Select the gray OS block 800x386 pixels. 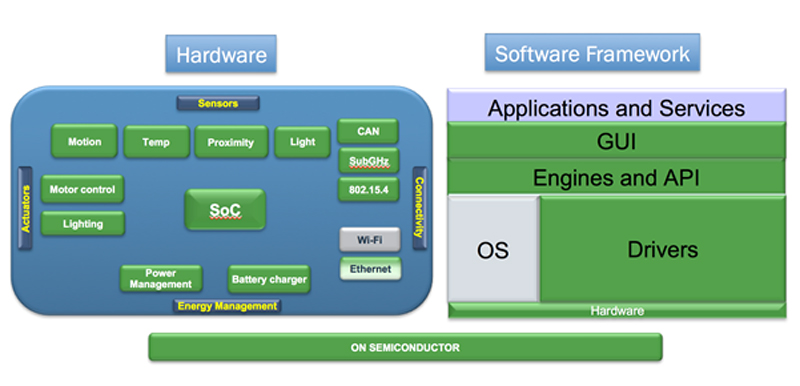(493, 249)
